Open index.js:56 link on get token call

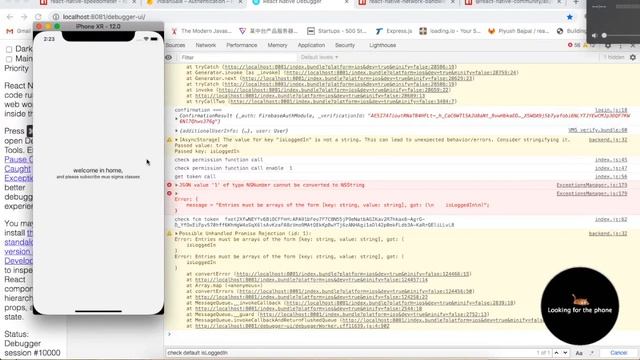611,176
